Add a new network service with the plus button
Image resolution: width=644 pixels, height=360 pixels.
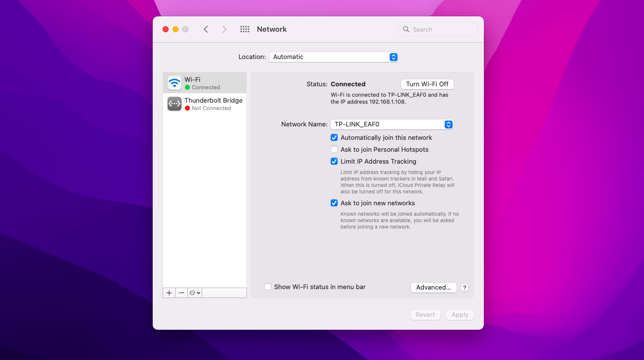coord(169,293)
